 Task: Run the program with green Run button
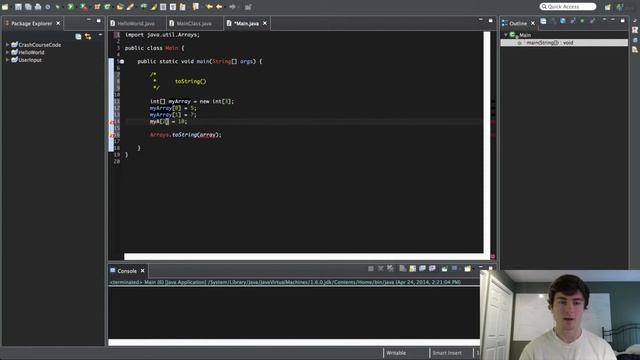pos(70,7)
